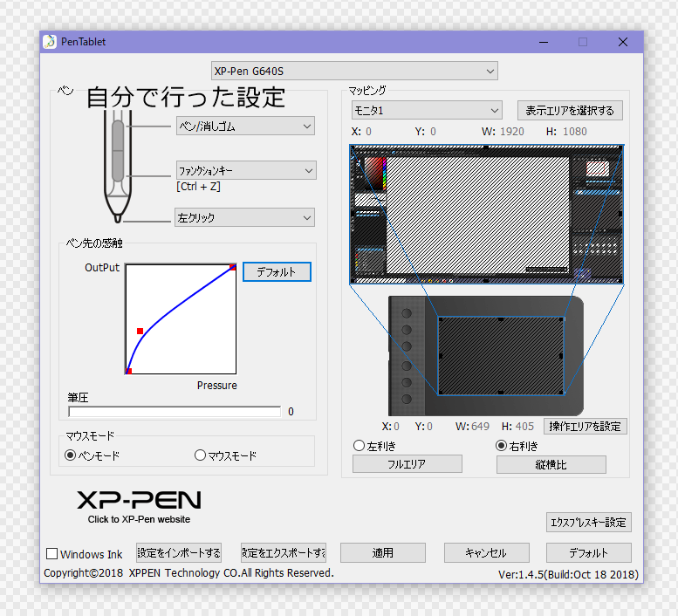This screenshot has height=616, width=678.
Task: Click the top express key on tablet image
Action: (407, 313)
